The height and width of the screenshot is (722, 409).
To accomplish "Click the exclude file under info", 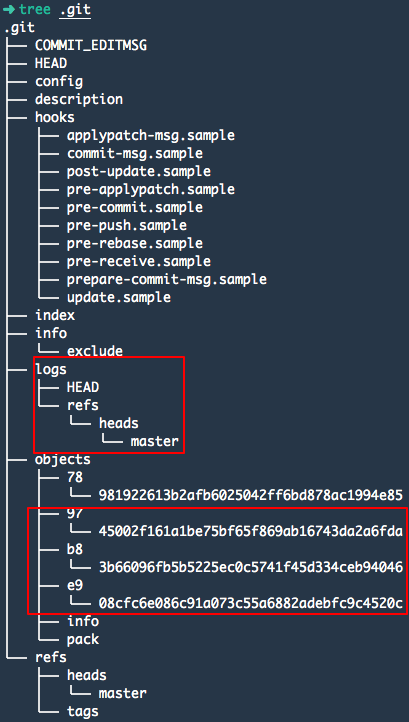I will pyautogui.click(x=95, y=351).
